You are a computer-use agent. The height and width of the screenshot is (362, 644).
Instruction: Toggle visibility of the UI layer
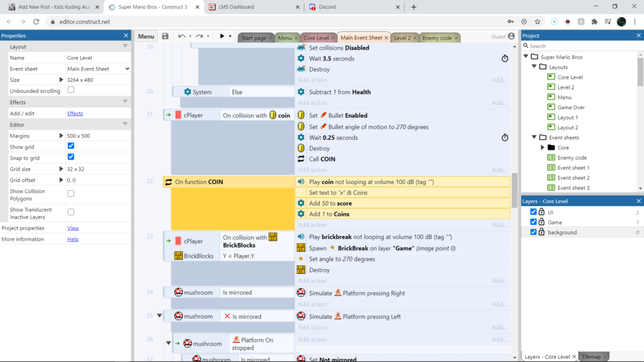533,212
